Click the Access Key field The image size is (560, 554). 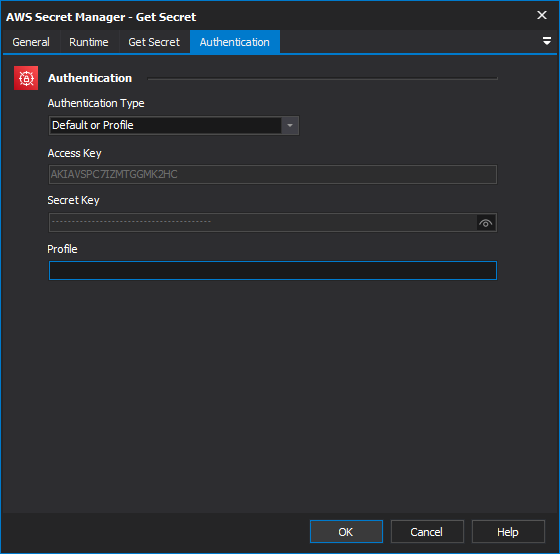pos(272,174)
